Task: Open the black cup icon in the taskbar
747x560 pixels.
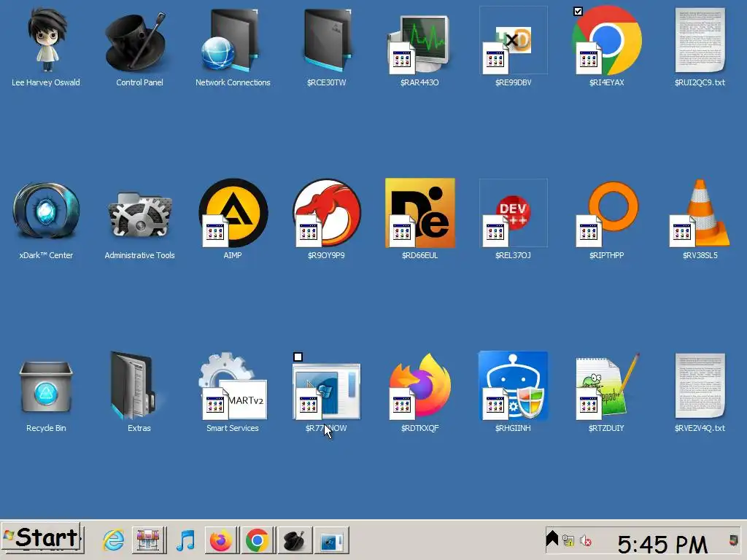Action: [x=295, y=540]
